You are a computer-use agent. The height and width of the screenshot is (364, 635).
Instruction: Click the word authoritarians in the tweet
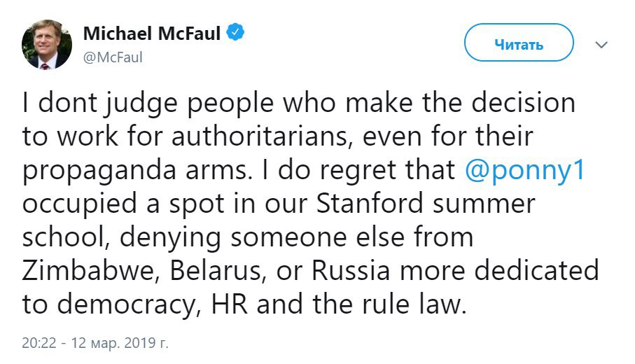click(259, 136)
